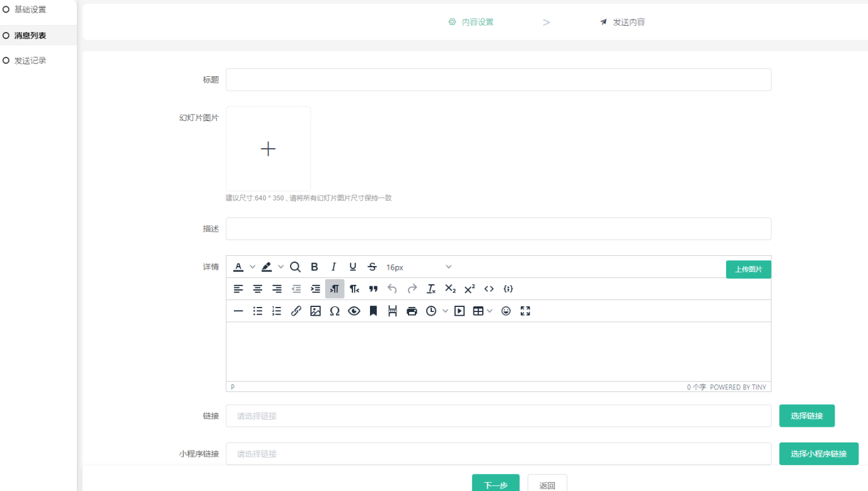Open 发送记录 in the sidebar
Screen dimensions: 868x491
click(30, 61)
